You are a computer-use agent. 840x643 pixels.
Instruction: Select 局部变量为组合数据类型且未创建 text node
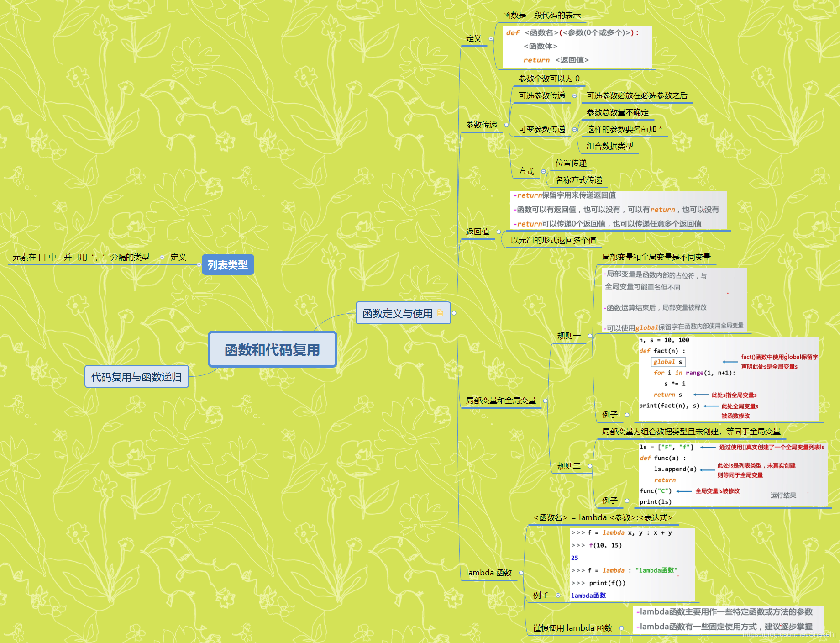(x=691, y=432)
